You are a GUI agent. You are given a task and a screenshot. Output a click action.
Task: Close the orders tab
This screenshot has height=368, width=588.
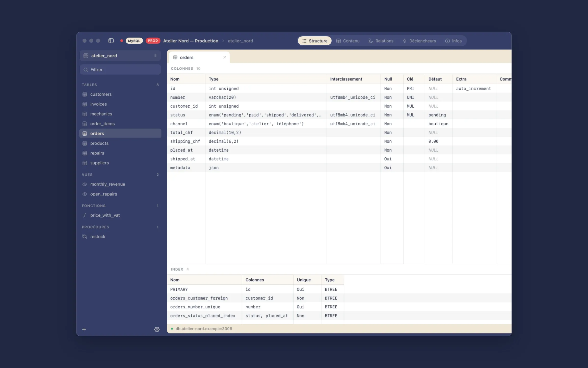click(225, 57)
